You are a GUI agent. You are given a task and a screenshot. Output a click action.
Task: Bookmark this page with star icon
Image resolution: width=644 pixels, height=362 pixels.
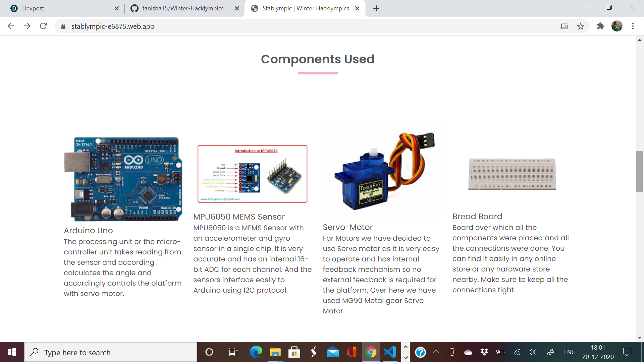581,26
